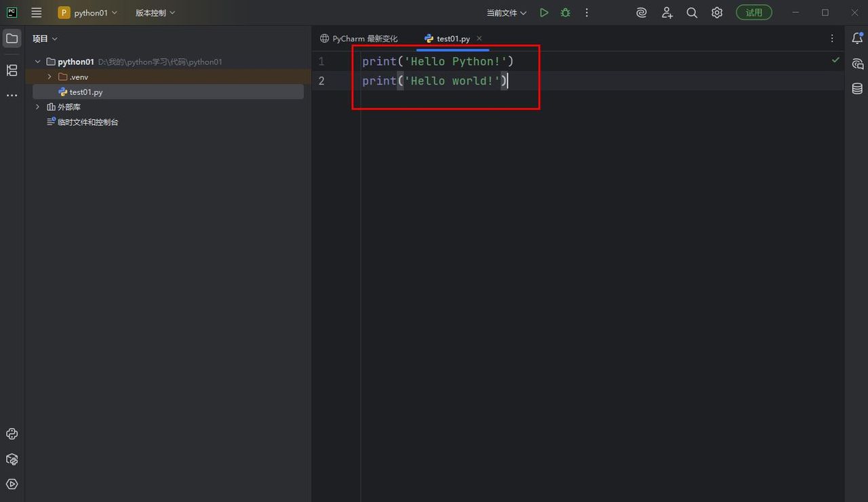868x502 pixels.
Task: Open the Structure tool window icon
Action: pyautogui.click(x=12, y=70)
